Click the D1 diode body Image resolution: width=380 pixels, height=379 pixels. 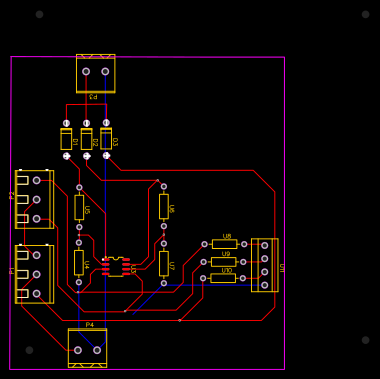tap(66, 139)
